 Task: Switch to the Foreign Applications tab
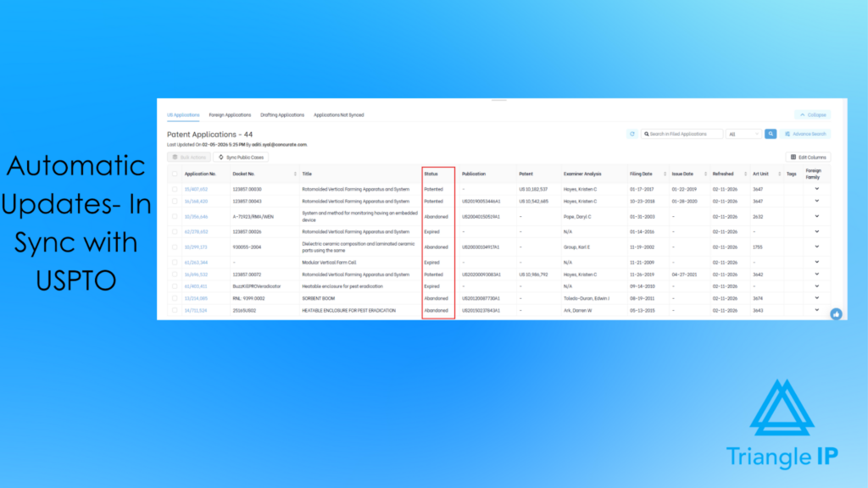click(231, 115)
